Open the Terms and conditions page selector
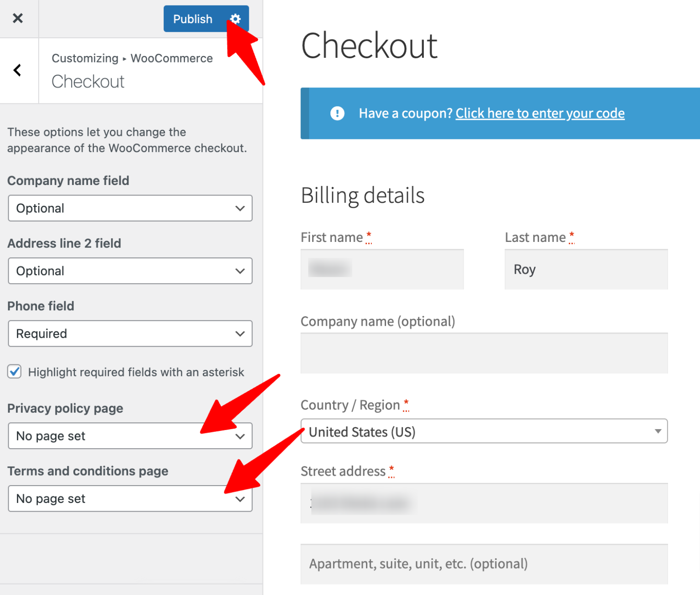The image size is (700, 595). (130, 498)
